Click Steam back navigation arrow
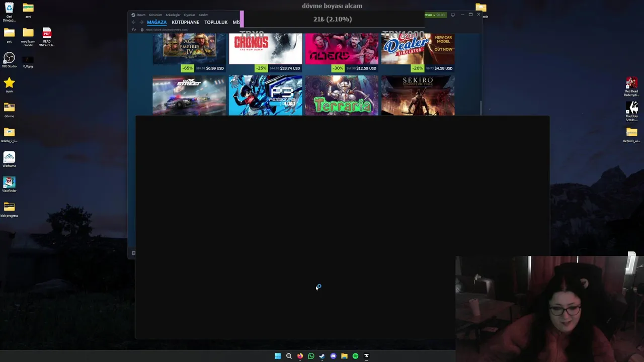The width and height of the screenshot is (644, 362). (x=133, y=22)
